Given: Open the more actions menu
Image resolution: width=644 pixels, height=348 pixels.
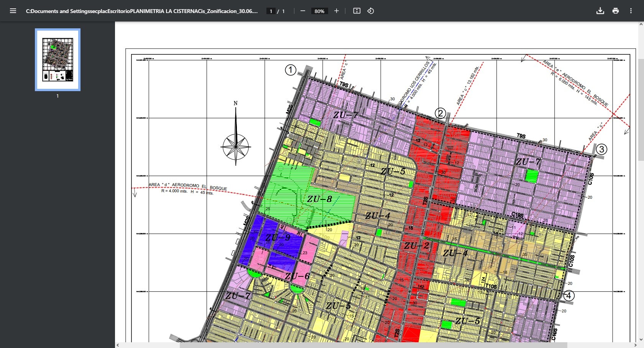Looking at the screenshot, I should coord(631,11).
